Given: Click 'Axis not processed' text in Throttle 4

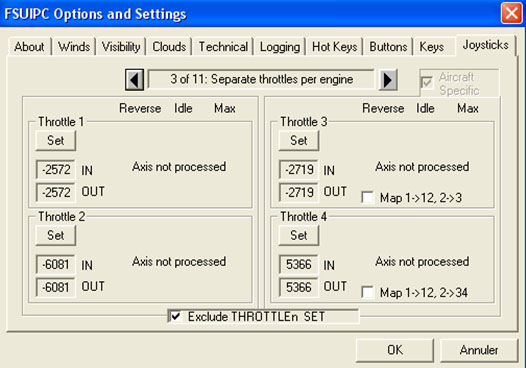Looking at the screenshot, I should pyautogui.click(x=422, y=261).
